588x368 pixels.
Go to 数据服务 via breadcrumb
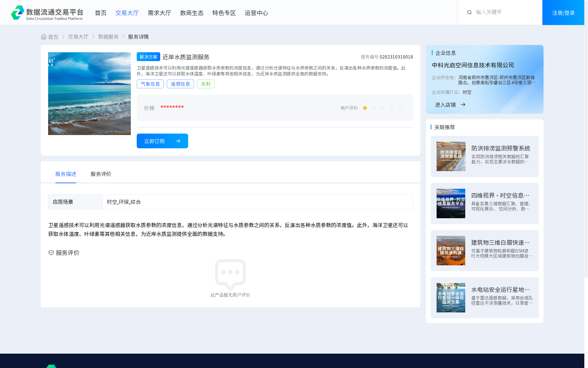(108, 37)
